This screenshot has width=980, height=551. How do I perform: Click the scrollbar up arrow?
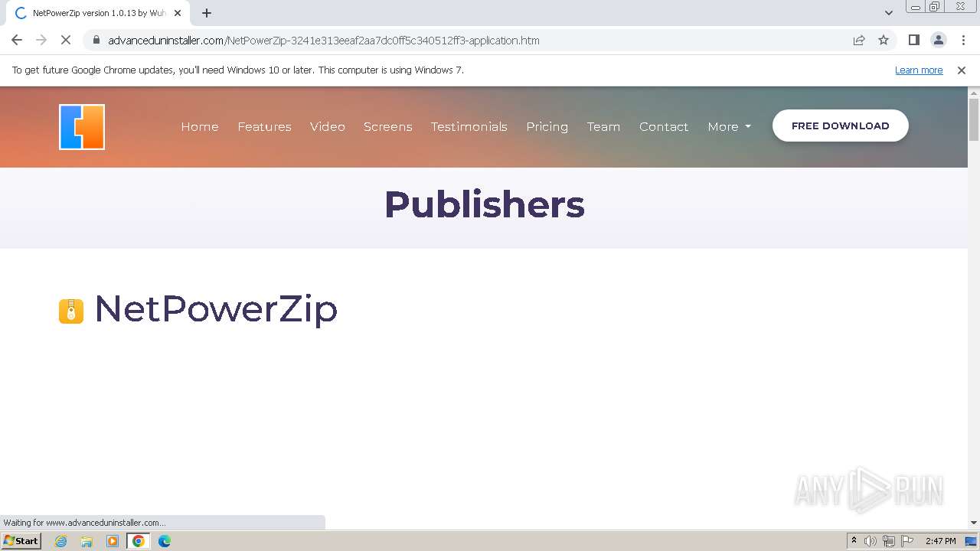(x=974, y=93)
